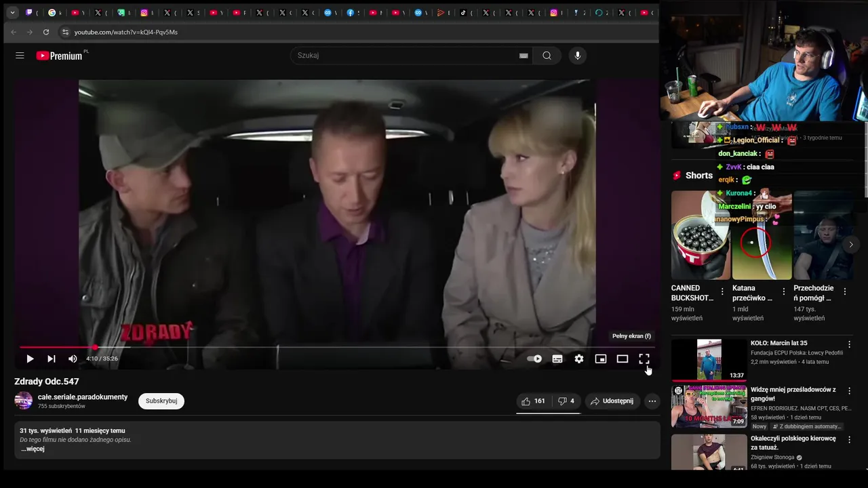Open the YouTube hamburger guide menu
Image resolution: width=868 pixels, height=488 pixels.
point(20,56)
